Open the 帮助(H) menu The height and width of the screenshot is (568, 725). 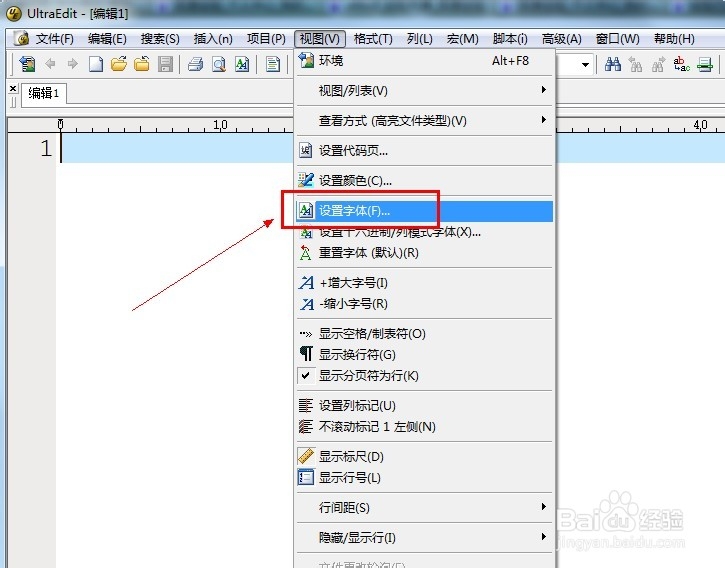point(674,39)
